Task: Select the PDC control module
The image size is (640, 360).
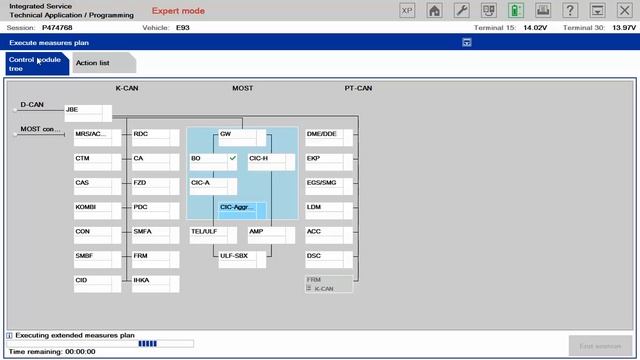Action: point(156,211)
